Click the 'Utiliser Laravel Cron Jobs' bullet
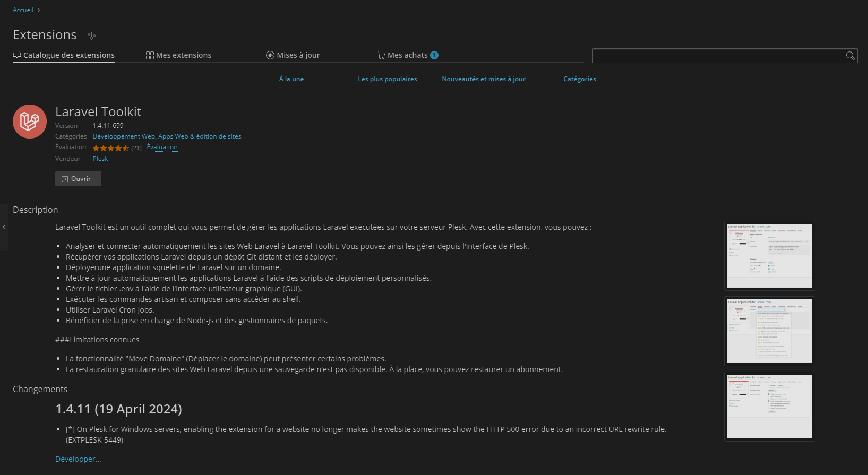 tap(110, 310)
